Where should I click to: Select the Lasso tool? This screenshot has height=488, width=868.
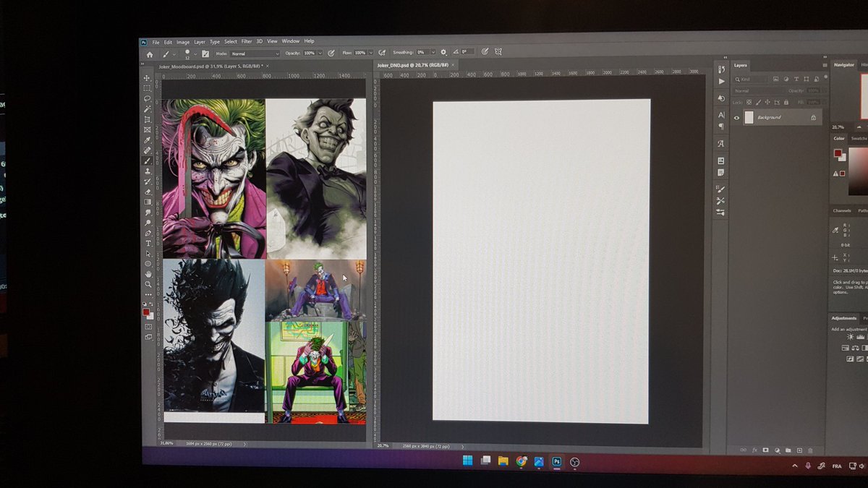point(148,98)
